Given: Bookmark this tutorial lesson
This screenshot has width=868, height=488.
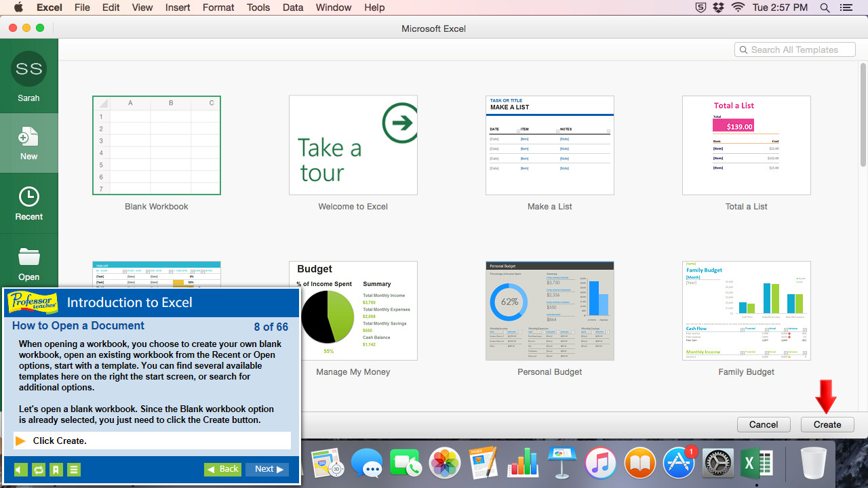Looking at the screenshot, I should point(56,469).
